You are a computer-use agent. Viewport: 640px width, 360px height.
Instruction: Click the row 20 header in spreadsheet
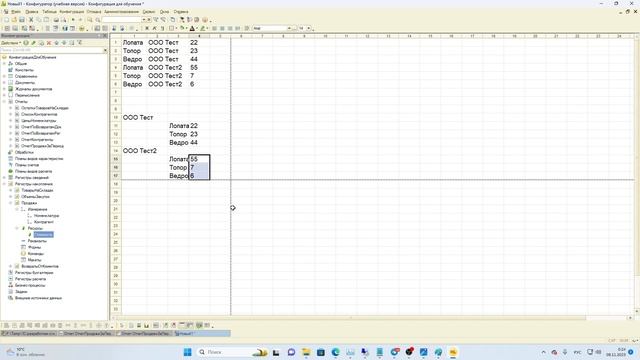[116, 201]
